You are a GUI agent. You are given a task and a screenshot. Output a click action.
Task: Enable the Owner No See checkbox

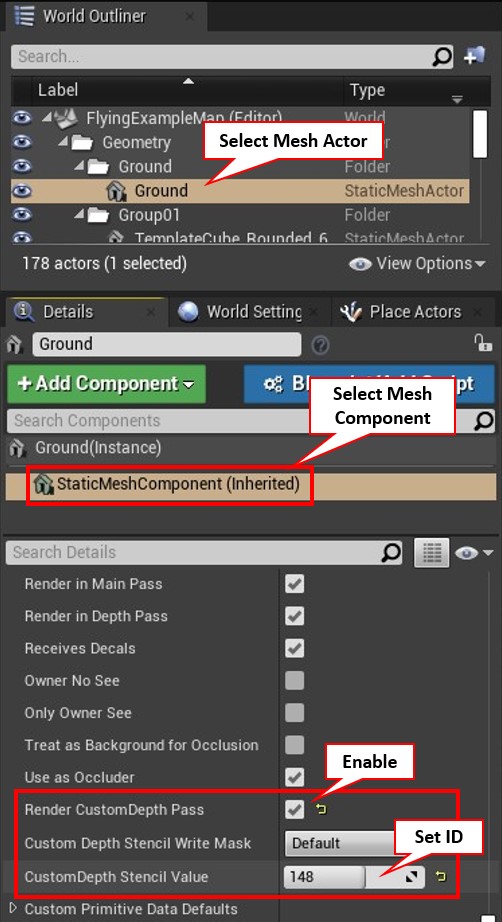(x=294, y=681)
